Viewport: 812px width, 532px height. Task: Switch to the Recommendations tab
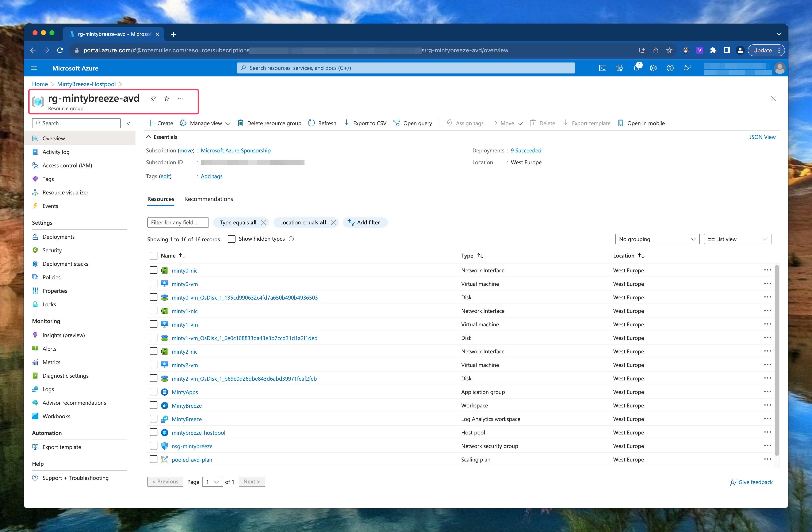click(208, 199)
